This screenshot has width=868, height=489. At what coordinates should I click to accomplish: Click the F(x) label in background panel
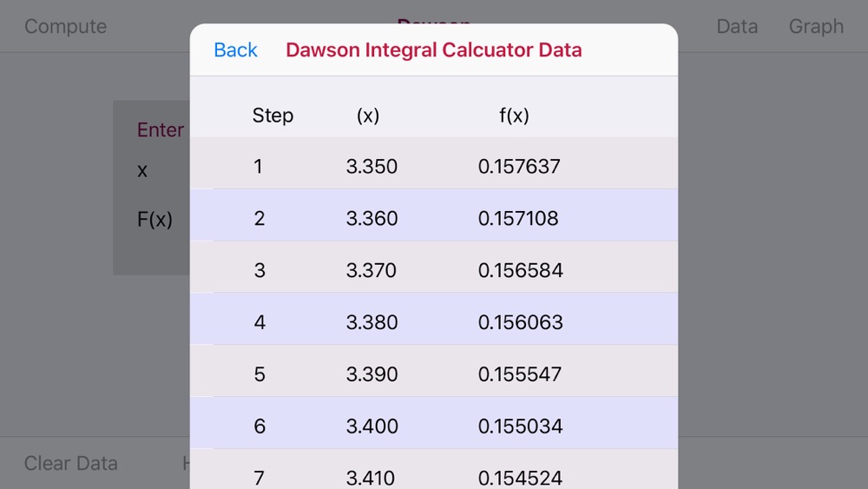click(155, 219)
